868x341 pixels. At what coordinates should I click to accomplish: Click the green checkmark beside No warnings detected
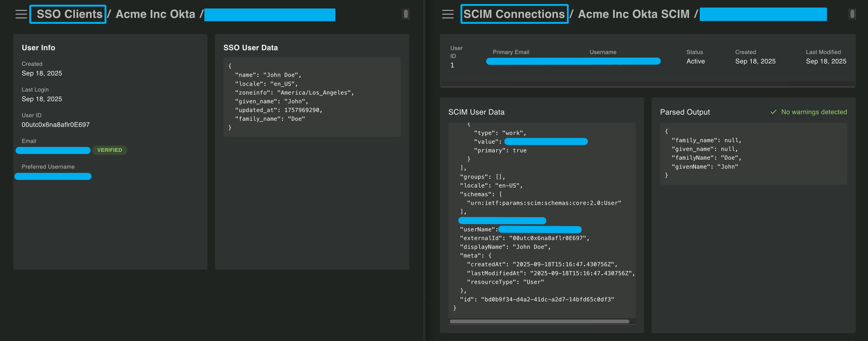(x=773, y=112)
